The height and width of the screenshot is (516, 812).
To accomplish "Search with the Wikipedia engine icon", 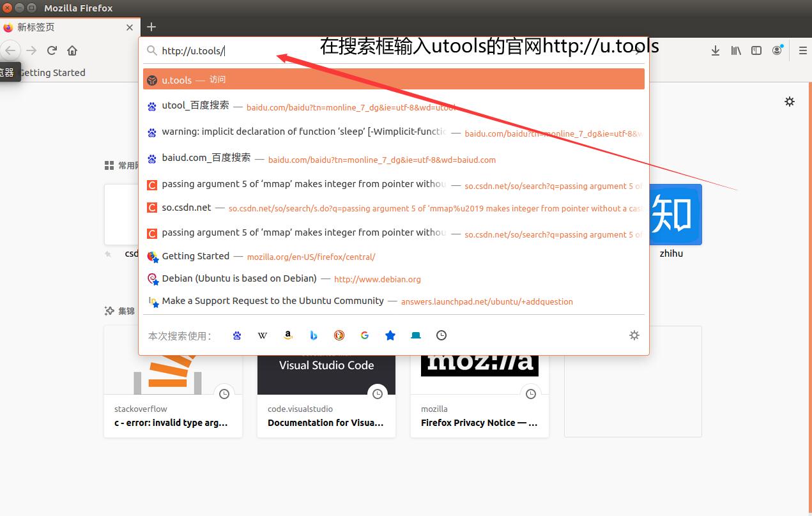I will click(263, 335).
